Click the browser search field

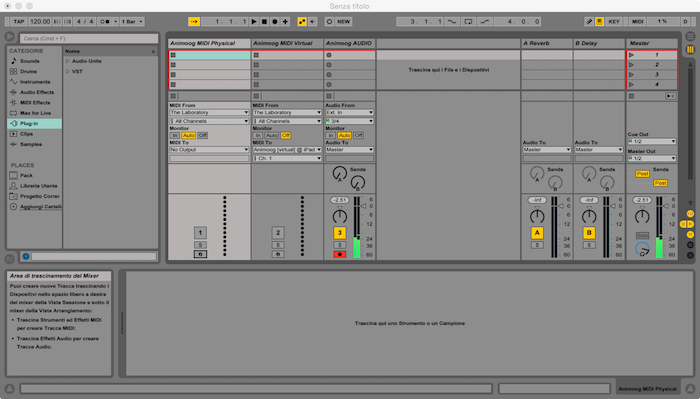click(89, 38)
